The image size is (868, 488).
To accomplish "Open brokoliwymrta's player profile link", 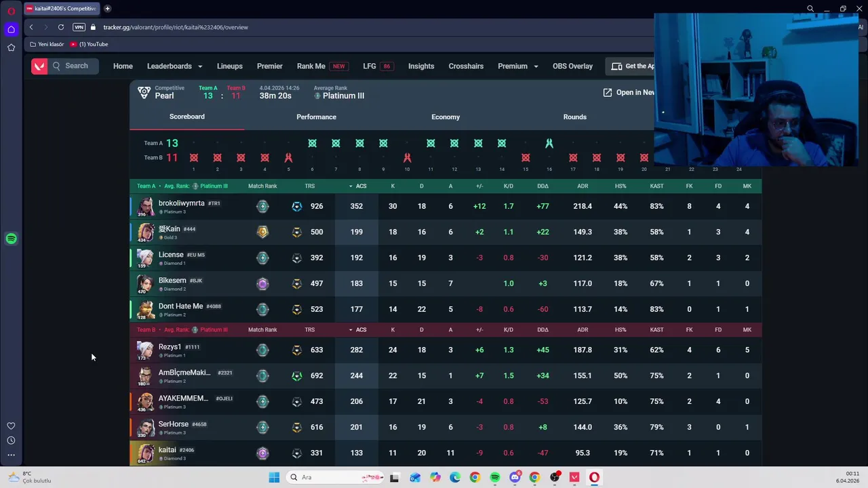I will click(x=181, y=203).
